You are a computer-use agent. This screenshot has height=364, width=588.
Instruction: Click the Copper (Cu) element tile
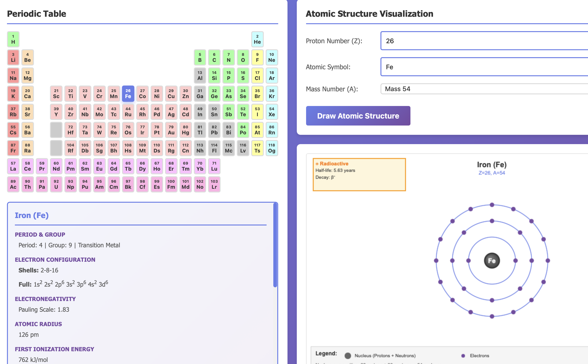click(x=171, y=94)
